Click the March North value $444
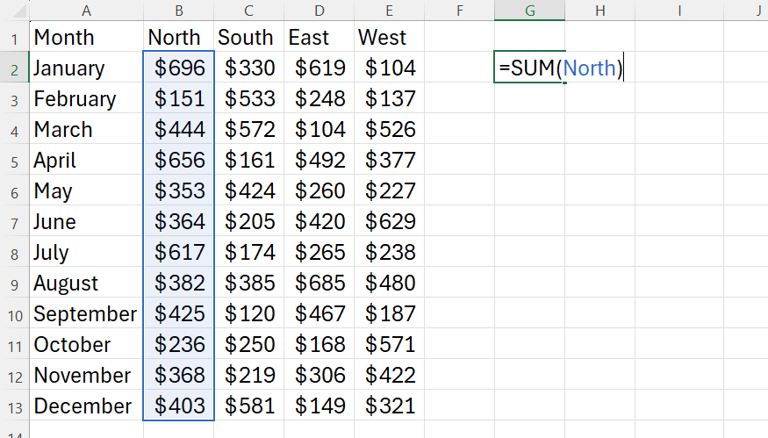The height and width of the screenshot is (438, 768). click(179, 129)
